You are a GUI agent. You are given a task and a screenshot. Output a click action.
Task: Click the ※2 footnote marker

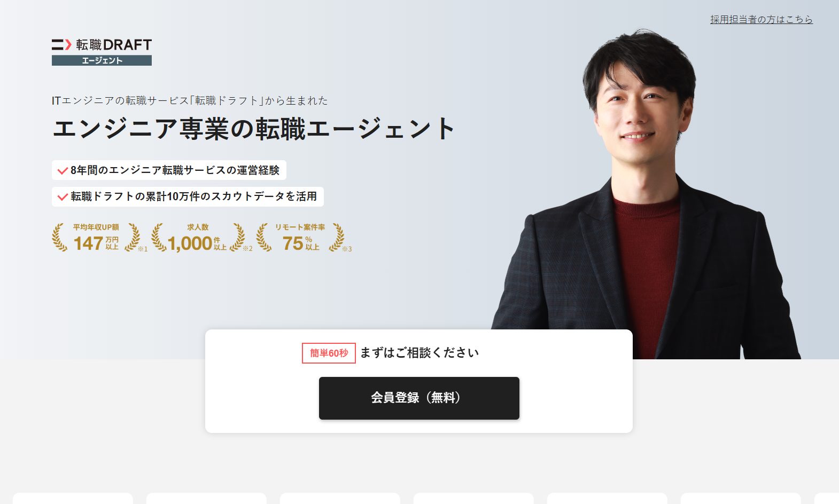[247, 249]
